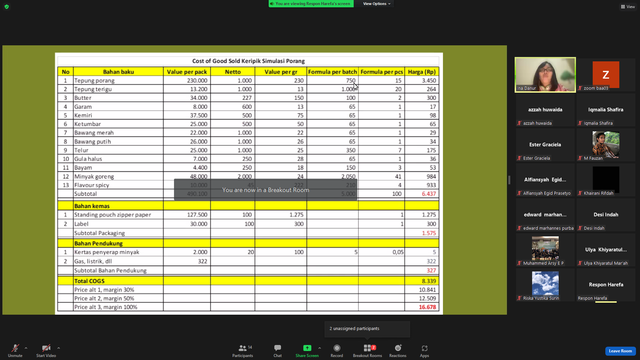
Task: Open the Participants panel
Action: point(242,350)
